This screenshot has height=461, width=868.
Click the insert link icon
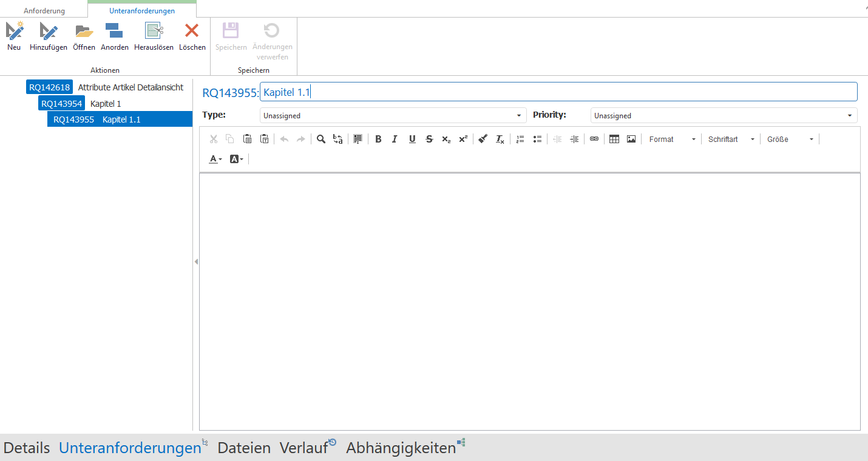(594, 139)
